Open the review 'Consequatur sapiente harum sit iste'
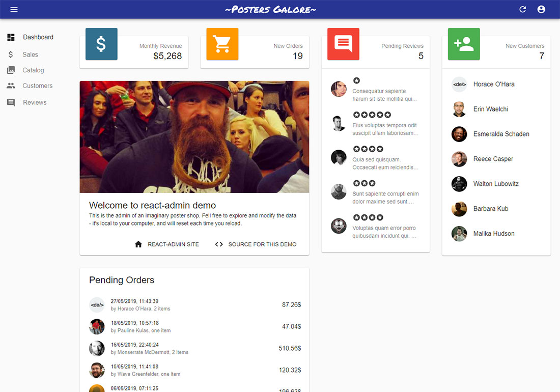Viewport: 560px width, 392px height. click(x=385, y=95)
